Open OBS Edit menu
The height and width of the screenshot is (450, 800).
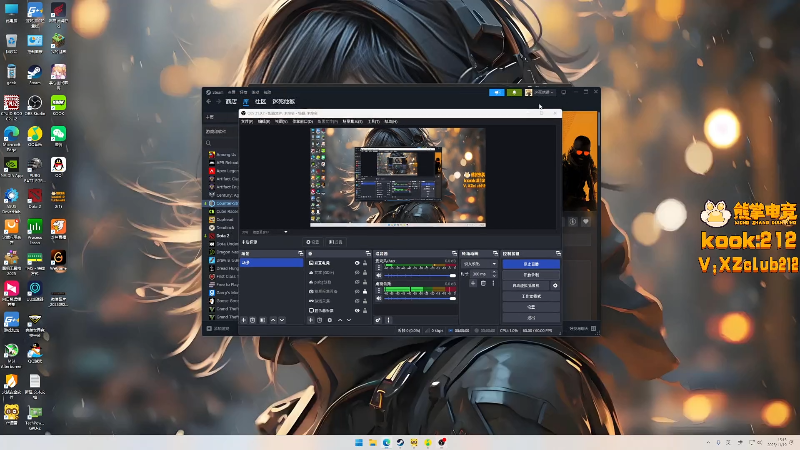point(264,121)
